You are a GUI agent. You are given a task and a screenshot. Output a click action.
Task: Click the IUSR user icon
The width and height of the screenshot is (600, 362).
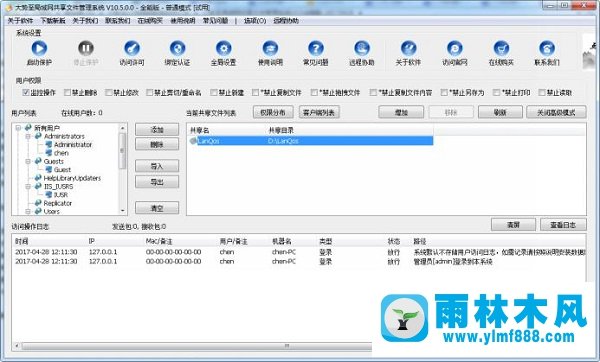[x=49, y=194]
